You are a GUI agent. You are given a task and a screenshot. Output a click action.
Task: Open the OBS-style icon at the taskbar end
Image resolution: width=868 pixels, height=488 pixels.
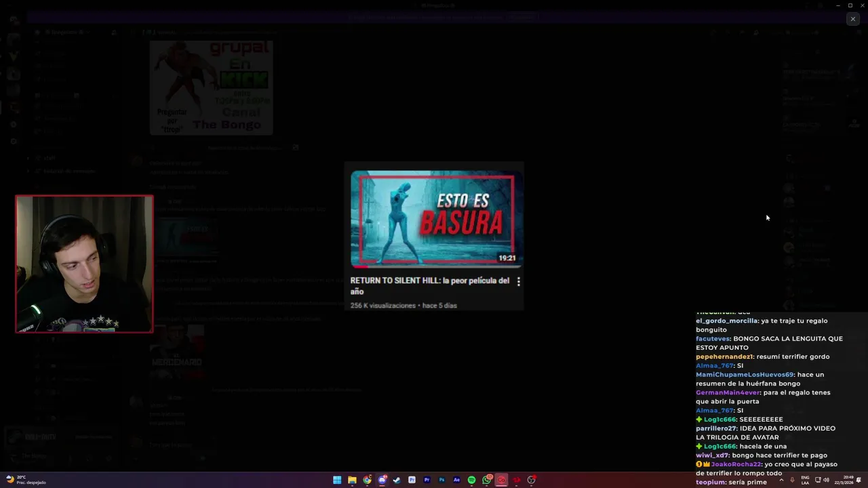coord(532,480)
